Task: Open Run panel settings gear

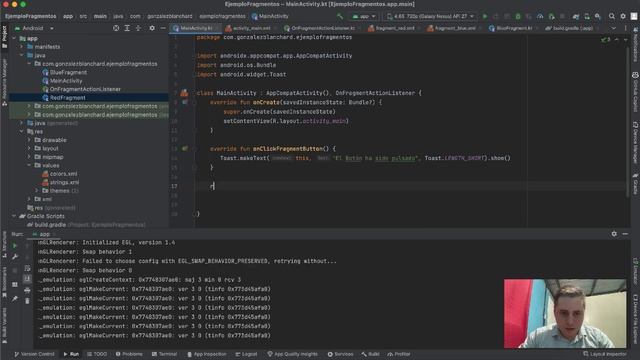Action: coord(614,234)
